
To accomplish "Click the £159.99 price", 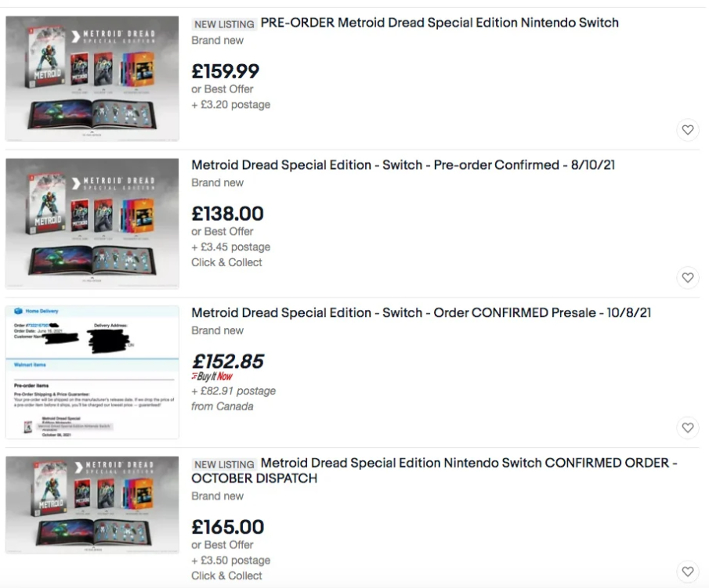I will 225,71.
